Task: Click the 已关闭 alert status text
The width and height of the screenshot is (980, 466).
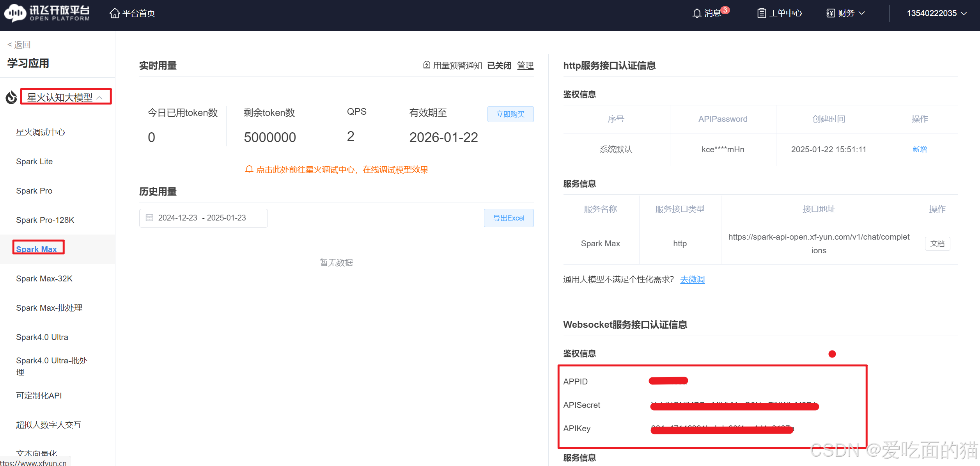Action: click(499, 66)
